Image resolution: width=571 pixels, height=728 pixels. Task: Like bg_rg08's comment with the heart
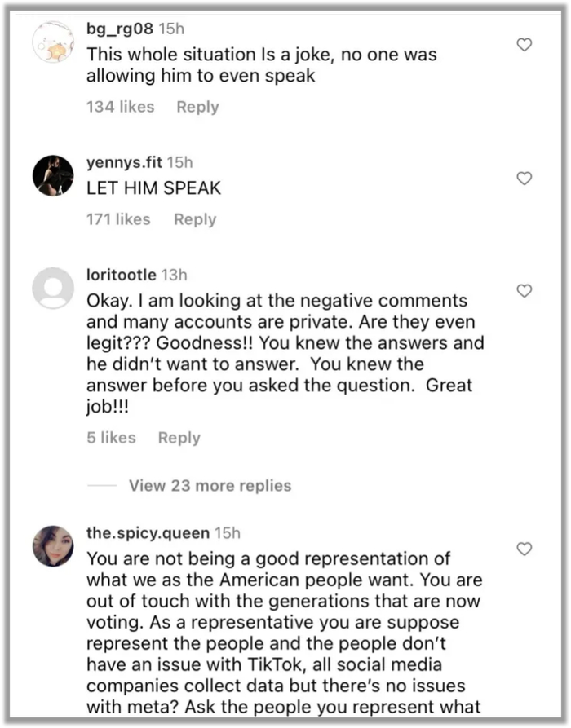pos(525,45)
